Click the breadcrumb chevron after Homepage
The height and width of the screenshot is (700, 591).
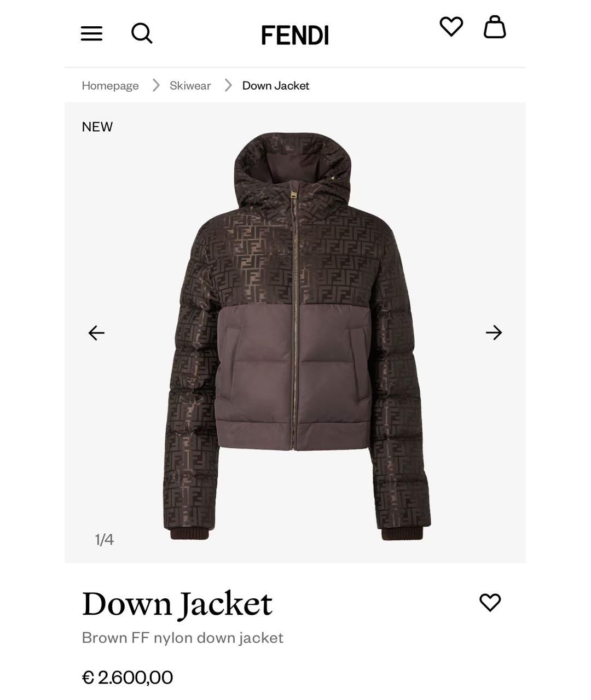tap(156, 85)
